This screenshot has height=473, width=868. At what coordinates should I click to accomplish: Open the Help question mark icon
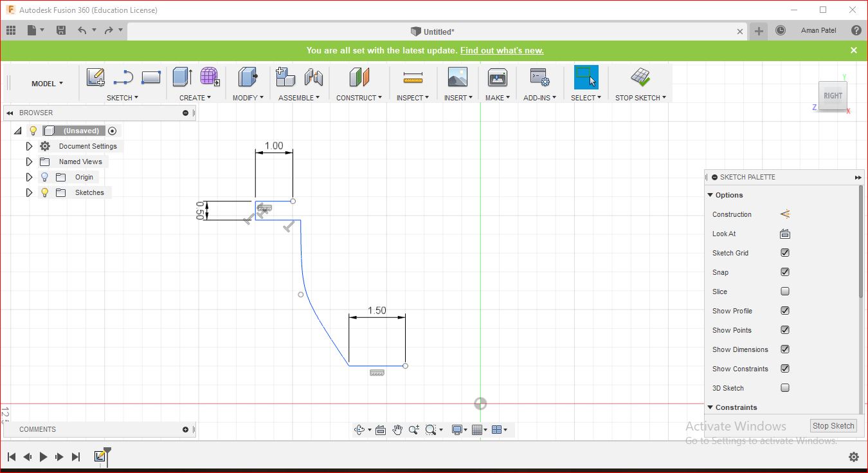click(x=856, y=30)
